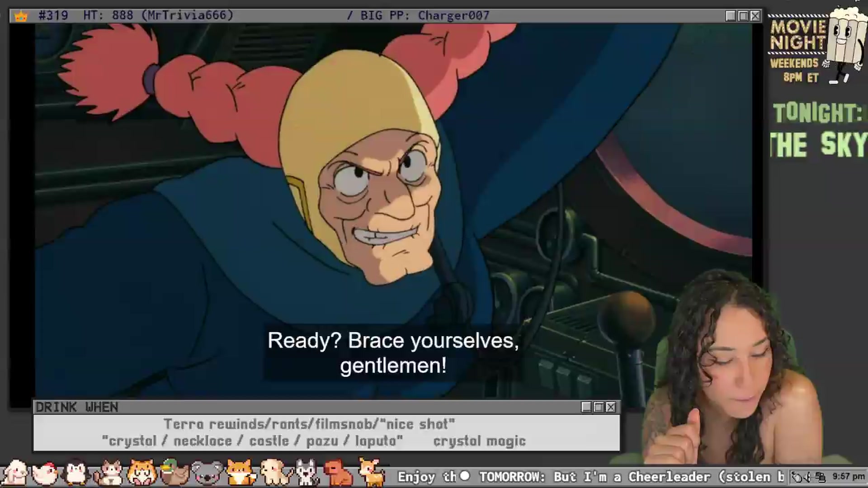Click the mallard duck pixel icon
868x488 pixels.
[x=175, y=473]
